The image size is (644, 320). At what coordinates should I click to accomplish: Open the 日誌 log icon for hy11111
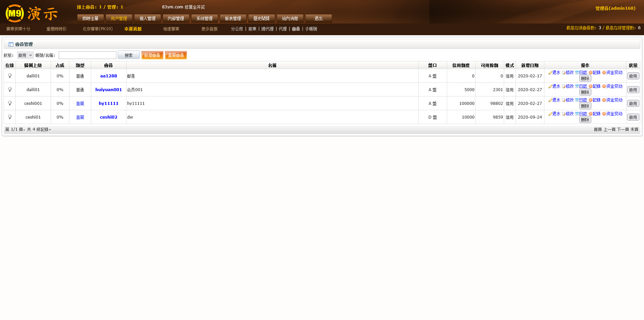[577, 100]
